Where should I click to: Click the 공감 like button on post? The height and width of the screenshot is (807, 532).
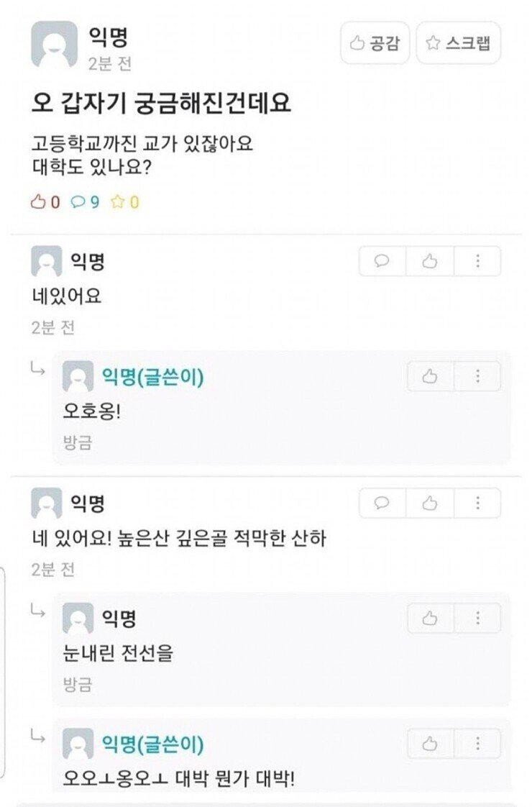(375, 42)
